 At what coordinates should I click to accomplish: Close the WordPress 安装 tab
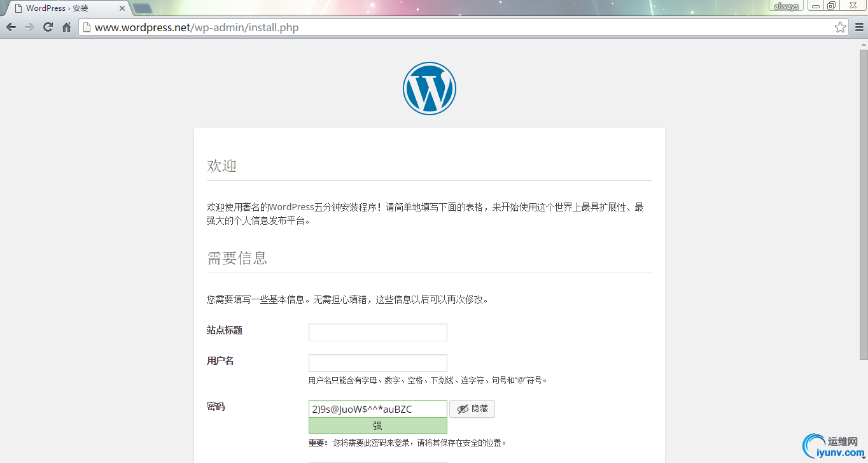click(122, 8)
